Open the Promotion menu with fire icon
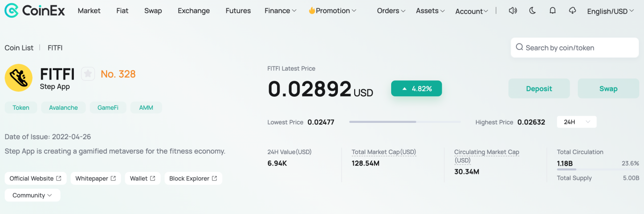Viewport: 644px width, 214px height. pyautogui.click(x=332, y=10)
